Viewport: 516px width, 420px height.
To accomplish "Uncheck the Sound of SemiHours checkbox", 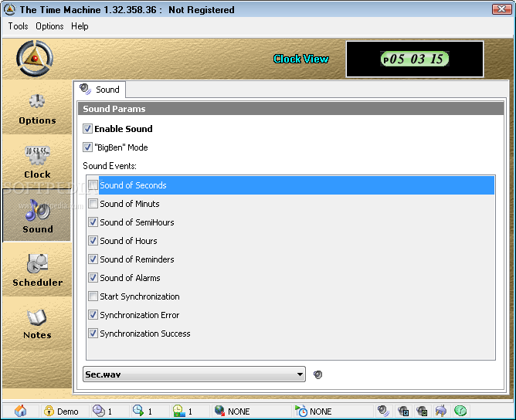I will (93, 222).
